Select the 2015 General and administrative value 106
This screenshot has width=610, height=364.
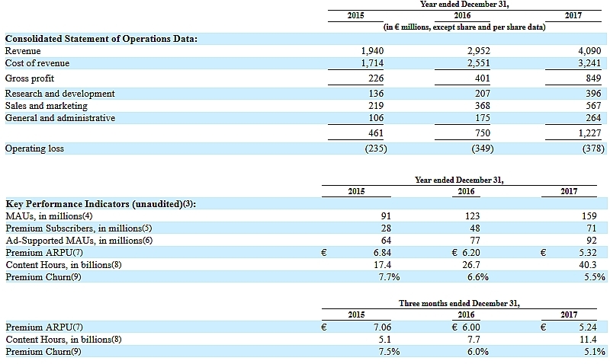[376, 118]
